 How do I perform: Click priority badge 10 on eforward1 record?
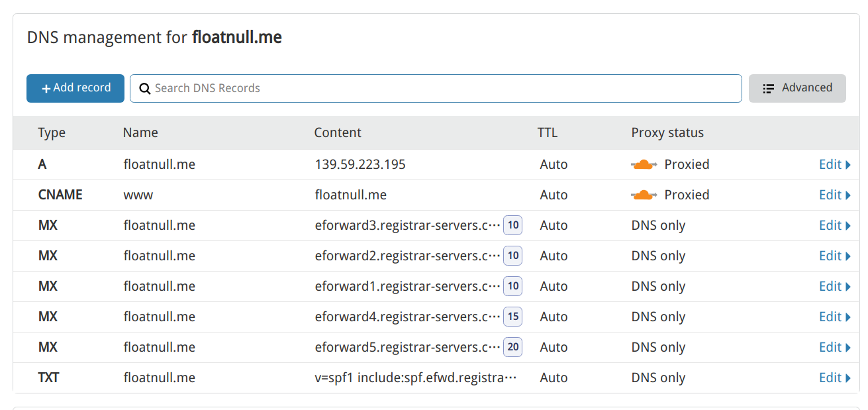click(x=513, y=286)
